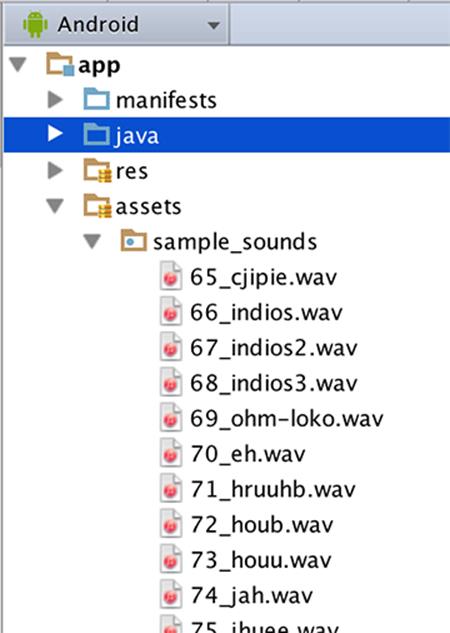Click the 66_indios.wav audio file icon

170,312
